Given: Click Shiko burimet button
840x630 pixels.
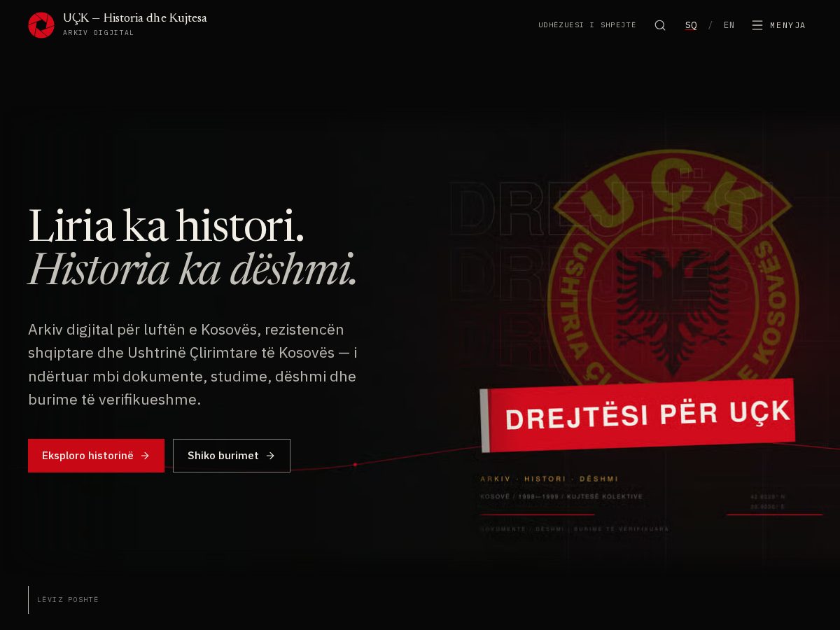Looking at the screenshot, I should [x=232, y=456].
